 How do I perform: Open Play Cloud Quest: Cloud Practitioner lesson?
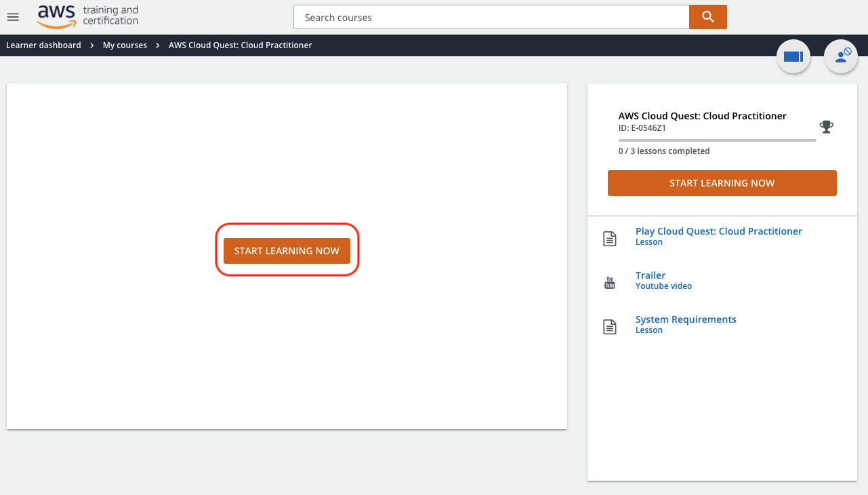[x=719, y=231]
